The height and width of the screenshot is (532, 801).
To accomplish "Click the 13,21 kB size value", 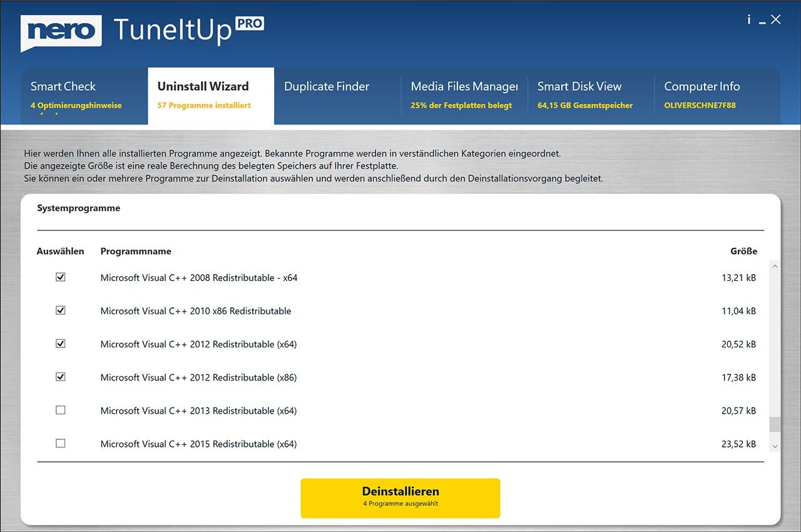I will pos(738,277).
